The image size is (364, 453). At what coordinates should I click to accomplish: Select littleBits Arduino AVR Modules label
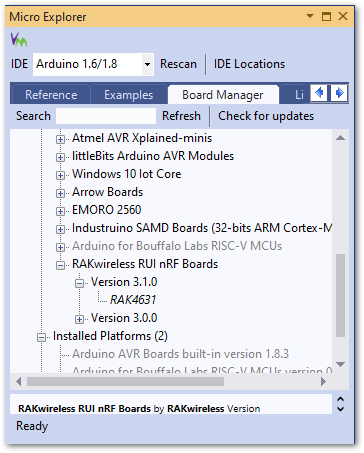click(153, 156)
